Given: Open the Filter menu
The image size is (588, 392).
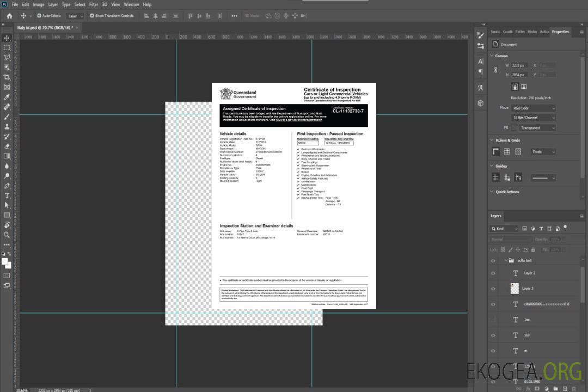Looking at the screenshot, I should pyautogui.click(x=94, y=4).
